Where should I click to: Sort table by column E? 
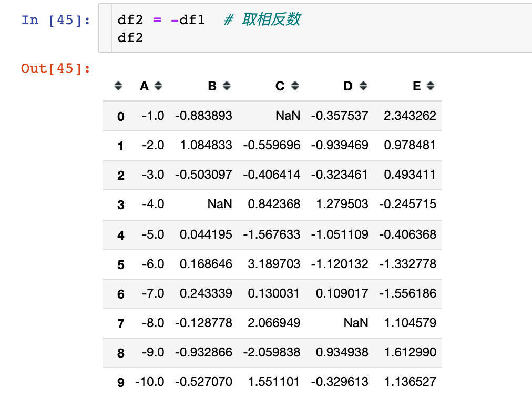431,86
